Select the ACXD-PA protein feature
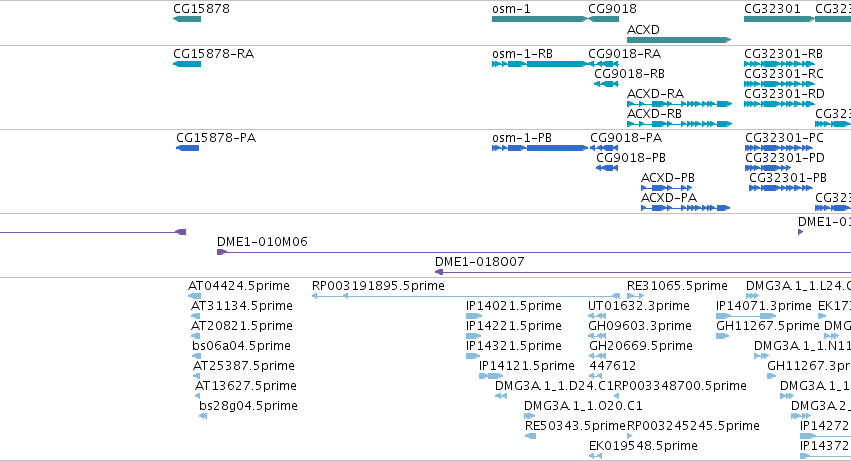This screenshot has width=851, height=461. point(685,209)
